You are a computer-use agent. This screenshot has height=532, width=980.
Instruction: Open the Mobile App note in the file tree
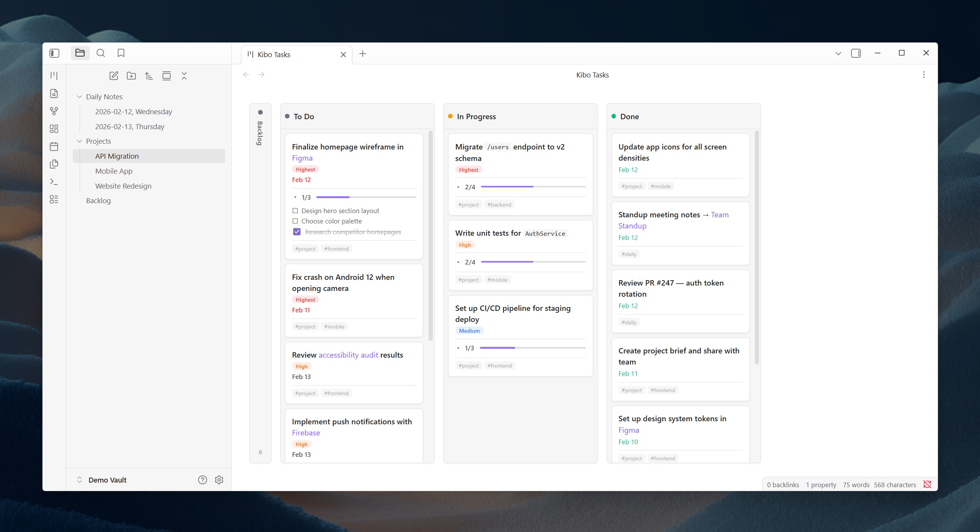[114, 171]
